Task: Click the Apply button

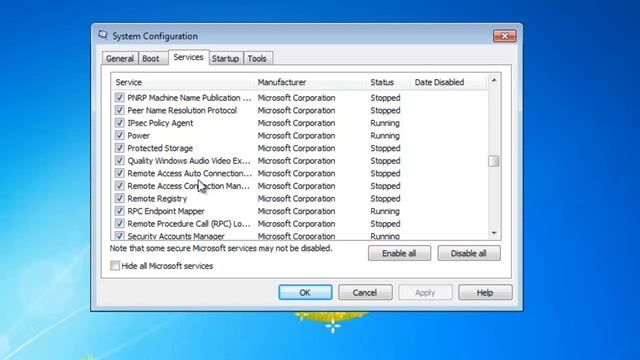Action: coord(425,293)
